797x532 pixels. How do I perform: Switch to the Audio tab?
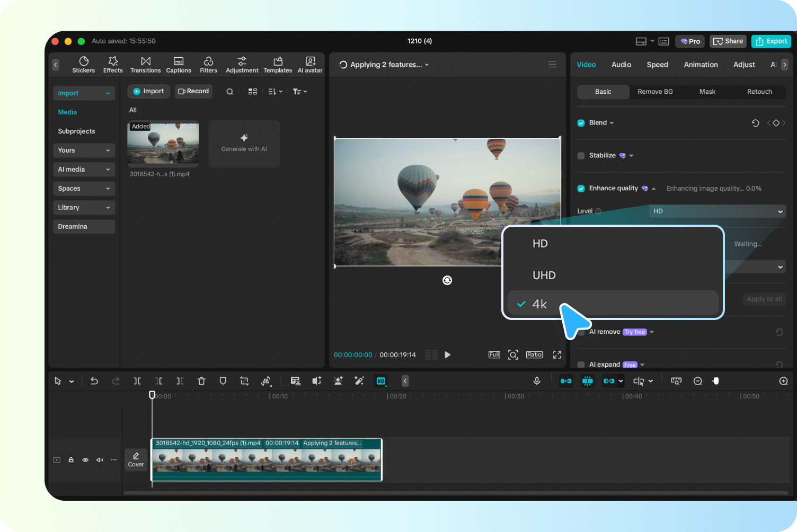621,65
